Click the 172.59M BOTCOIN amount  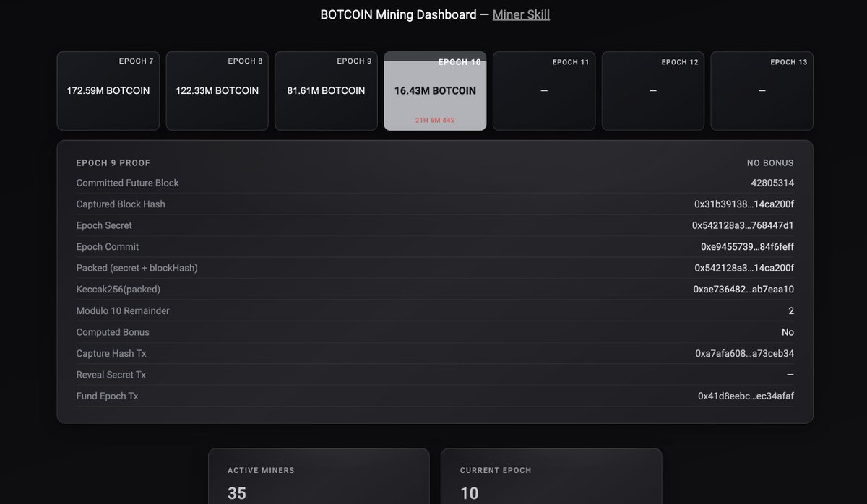coord(108,91)
